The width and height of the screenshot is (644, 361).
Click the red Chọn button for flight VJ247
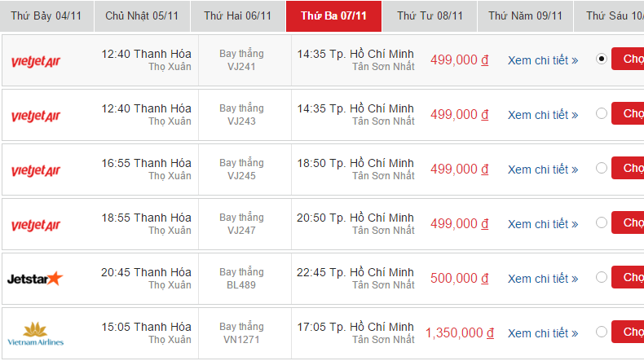[x=628, y=222]
